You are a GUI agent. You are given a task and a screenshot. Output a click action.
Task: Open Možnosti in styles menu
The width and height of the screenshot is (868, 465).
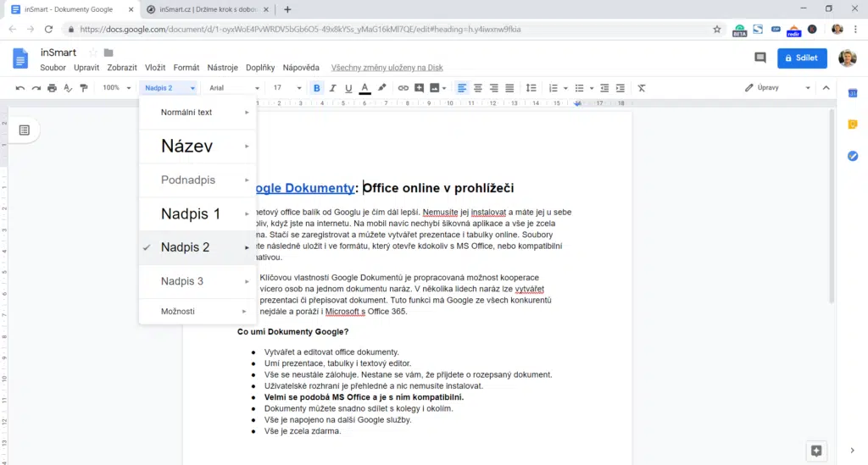click(198, 312)
